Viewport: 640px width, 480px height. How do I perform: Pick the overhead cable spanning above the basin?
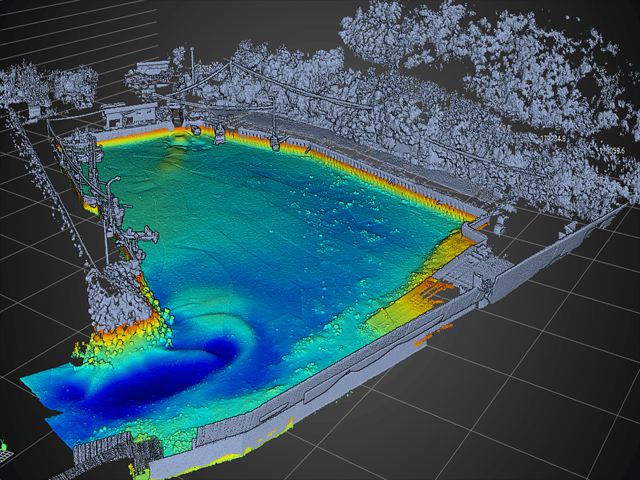pyautogui.click(x=300, y=88)
